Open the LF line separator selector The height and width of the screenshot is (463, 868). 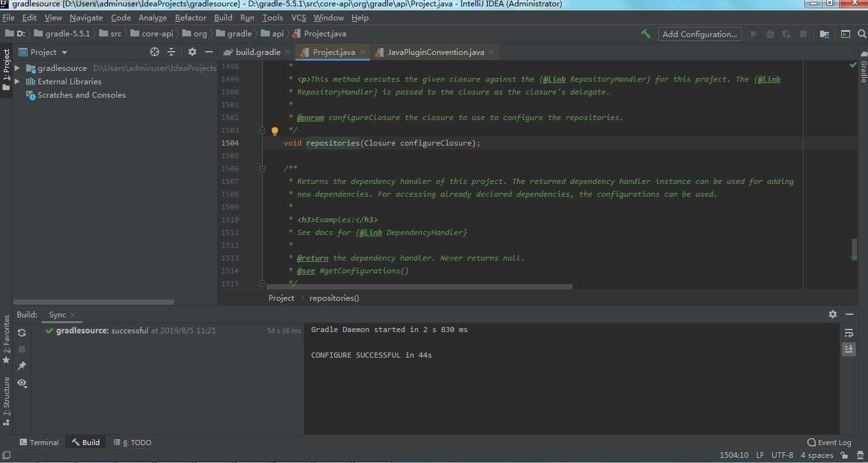[x=760, y=455]
